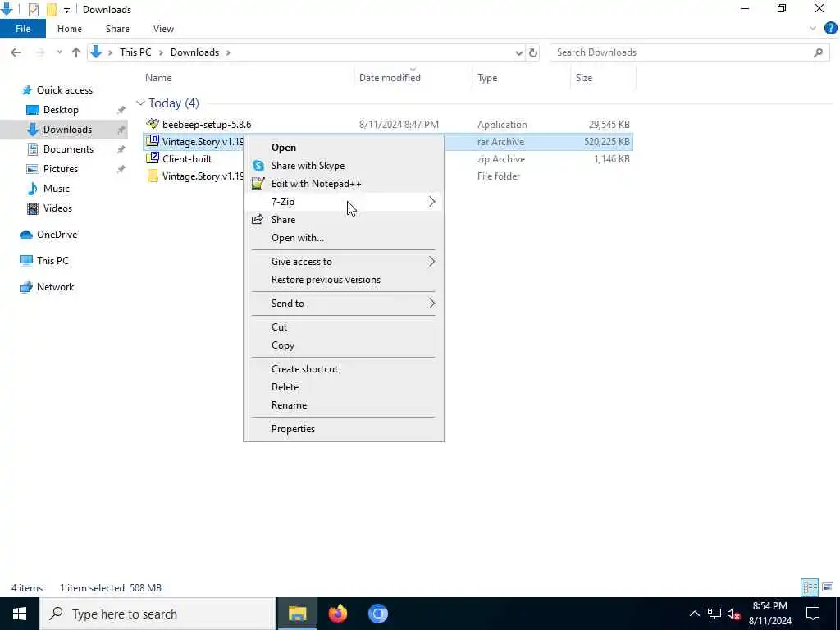Click the Skype icon in context menu
Screen dimensions: 840x630
coord(258,166)
